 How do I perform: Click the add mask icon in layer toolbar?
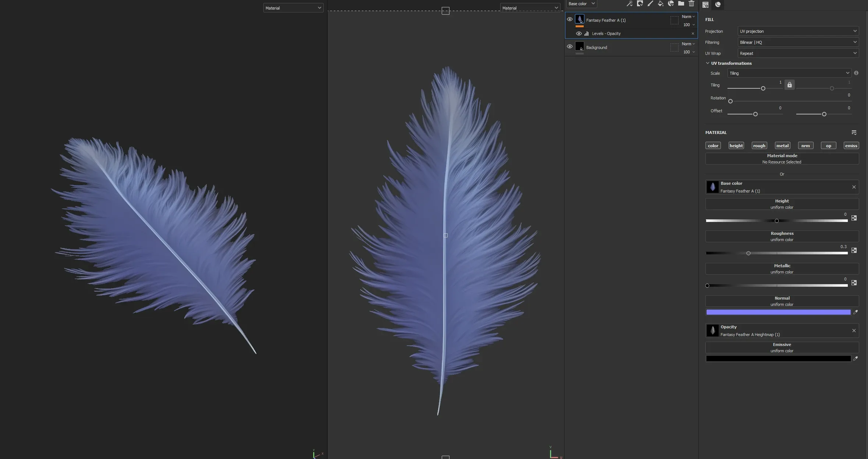[x=640, y=4]
